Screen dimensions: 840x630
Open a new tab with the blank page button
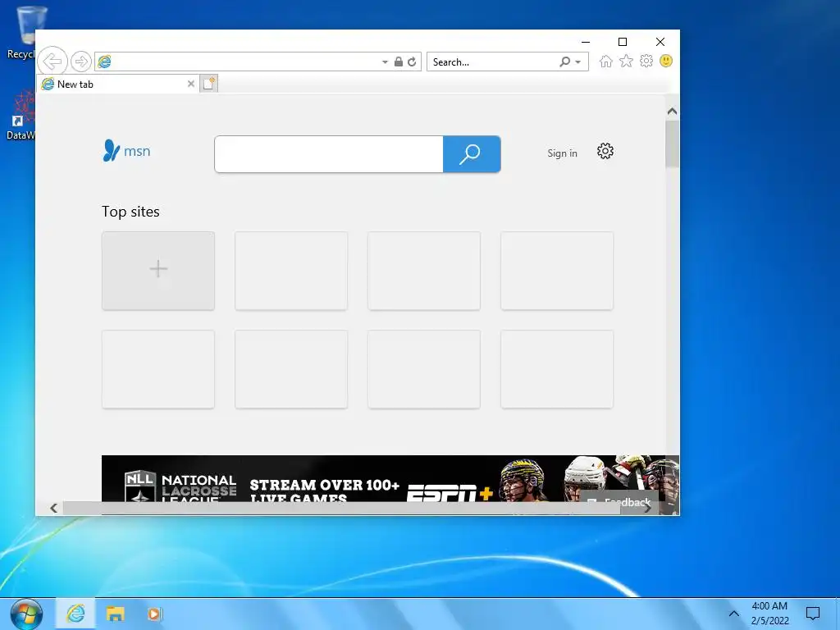(x=209, y=84)
